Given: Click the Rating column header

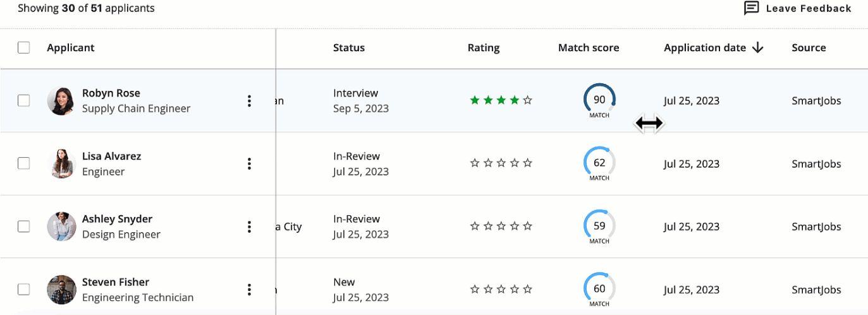Looking at the screenshot, I should pos(484,47).
